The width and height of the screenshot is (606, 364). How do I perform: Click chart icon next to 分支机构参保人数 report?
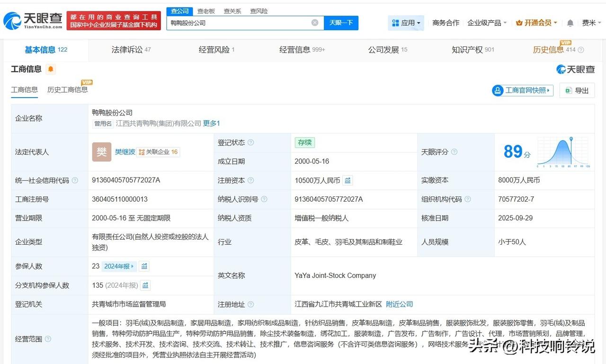coord(145,285)
